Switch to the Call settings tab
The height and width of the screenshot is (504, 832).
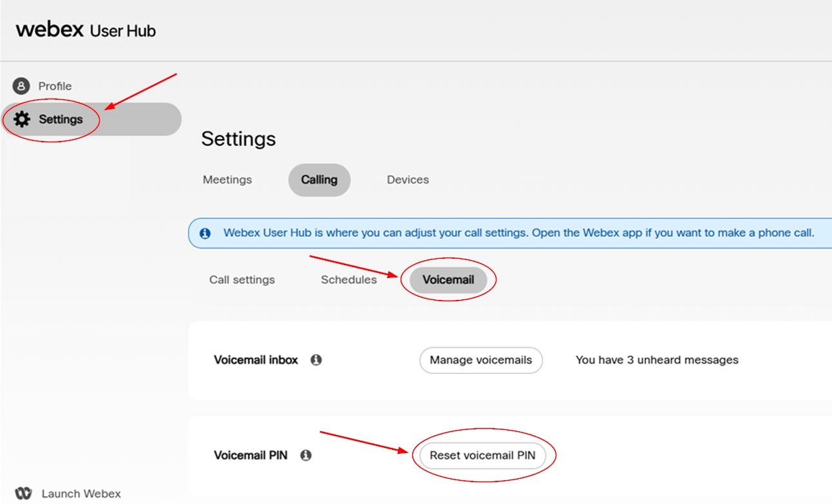click(x=241, y=279)
